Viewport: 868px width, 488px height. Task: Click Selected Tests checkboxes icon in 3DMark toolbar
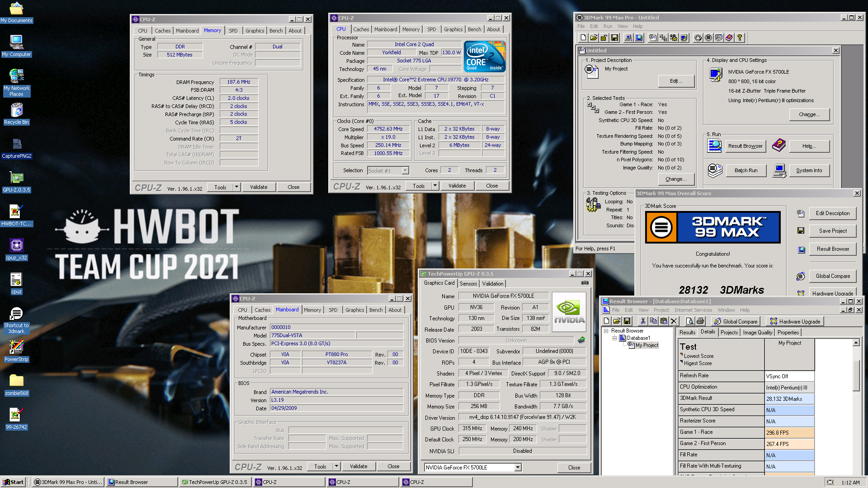click(663, 38)
